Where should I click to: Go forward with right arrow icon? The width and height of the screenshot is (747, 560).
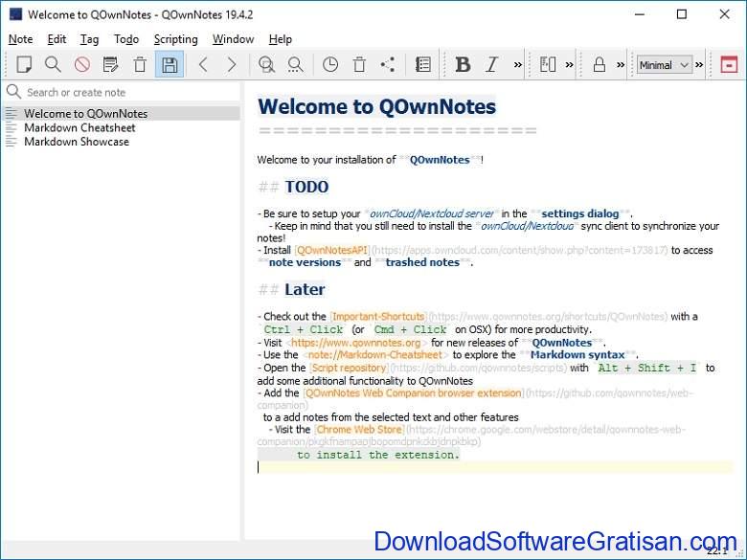232,64
